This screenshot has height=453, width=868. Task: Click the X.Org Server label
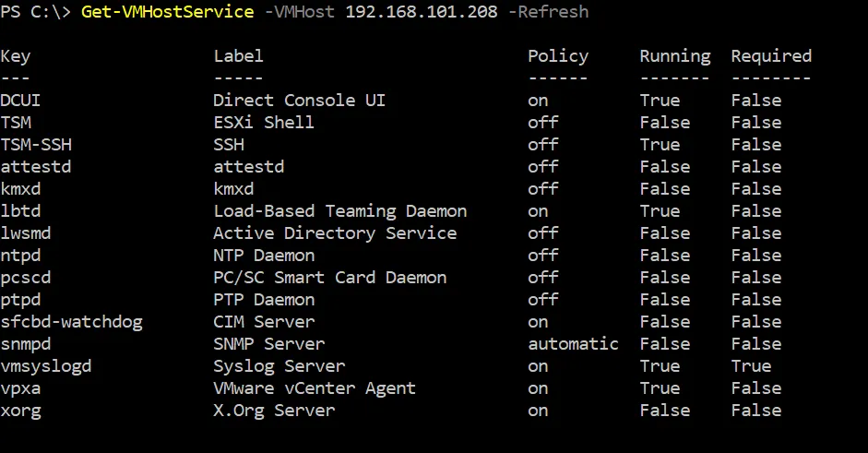click(274, 411)
